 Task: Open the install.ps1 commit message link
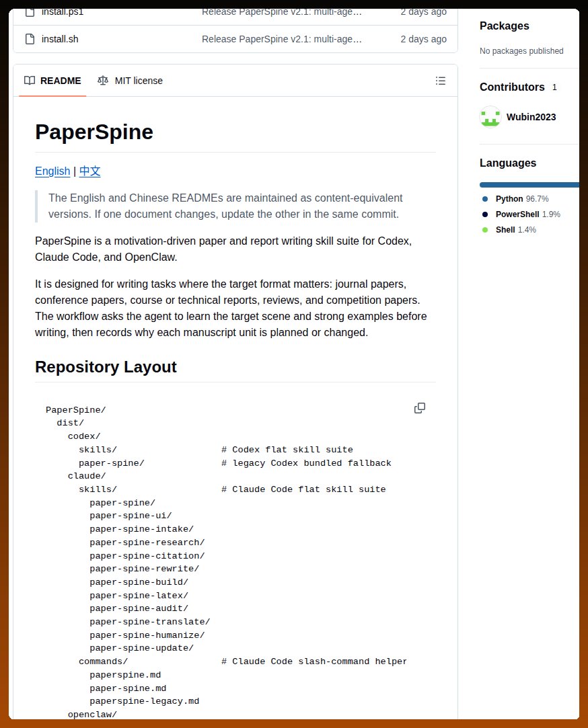282,12
